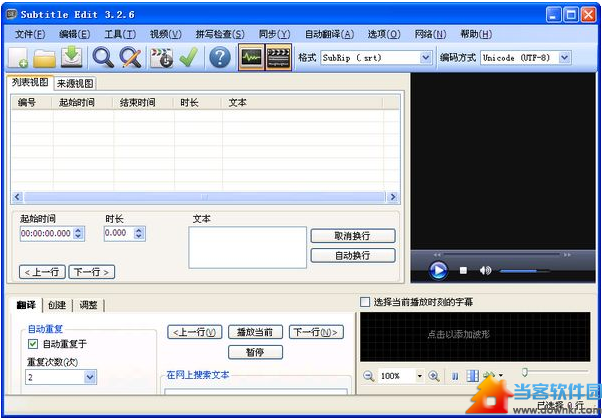Mute the video via the speaker icon
Screen dimensions: 602x420
(485, 271)
